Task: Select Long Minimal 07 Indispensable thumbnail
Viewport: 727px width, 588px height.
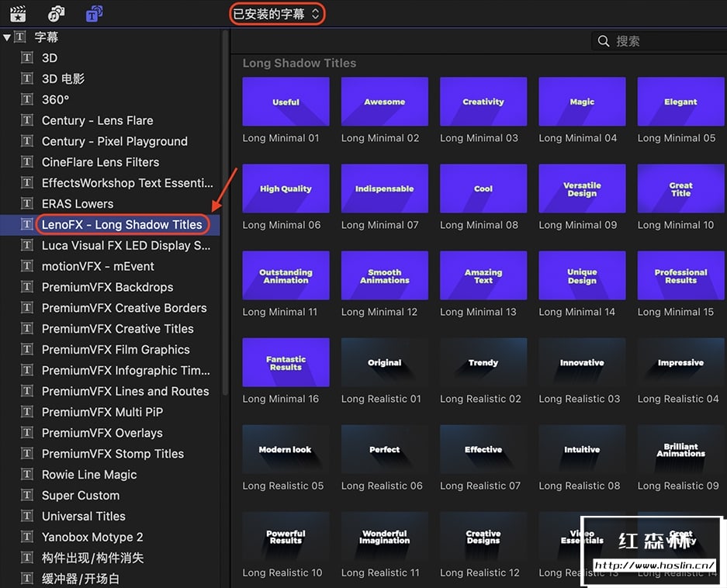Action: 384,189
